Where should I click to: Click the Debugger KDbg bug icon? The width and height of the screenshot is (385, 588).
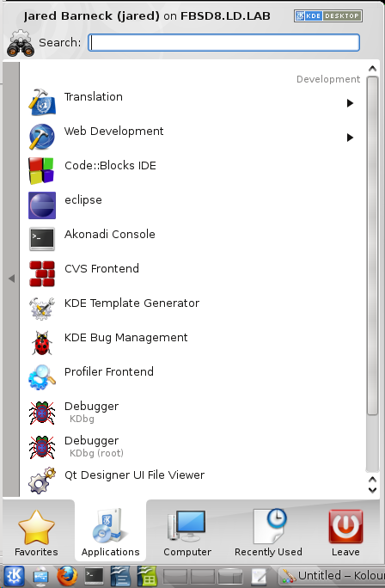tap(42, 412)
